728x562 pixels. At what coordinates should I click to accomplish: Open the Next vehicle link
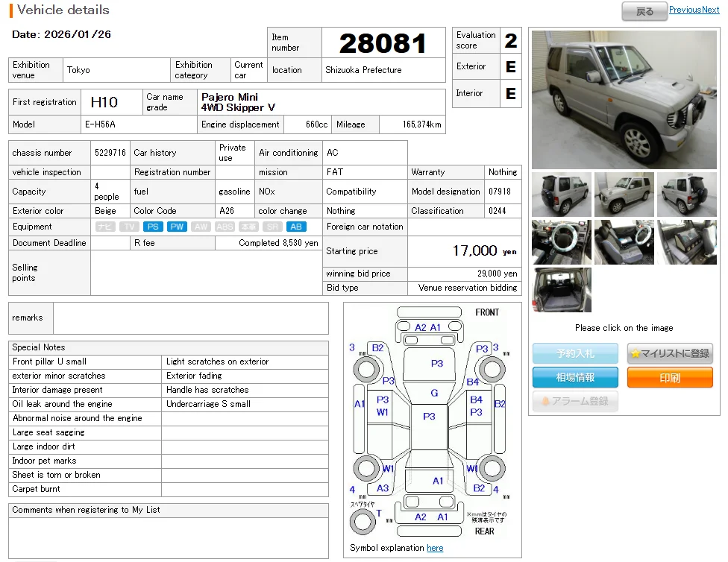click(x=710, y=10)
